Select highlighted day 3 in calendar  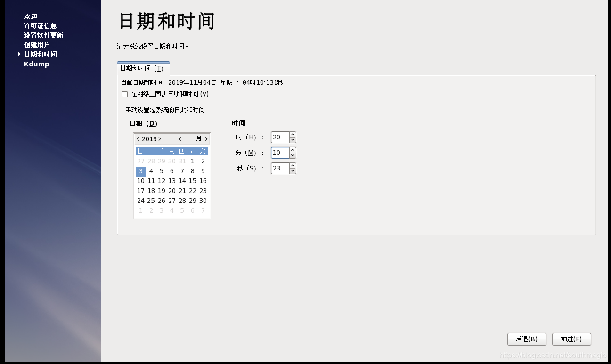[141, 171]
